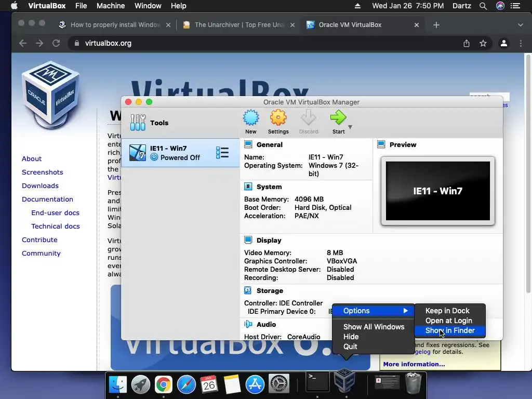Open the Window menu in menu bar

[148, 6]
